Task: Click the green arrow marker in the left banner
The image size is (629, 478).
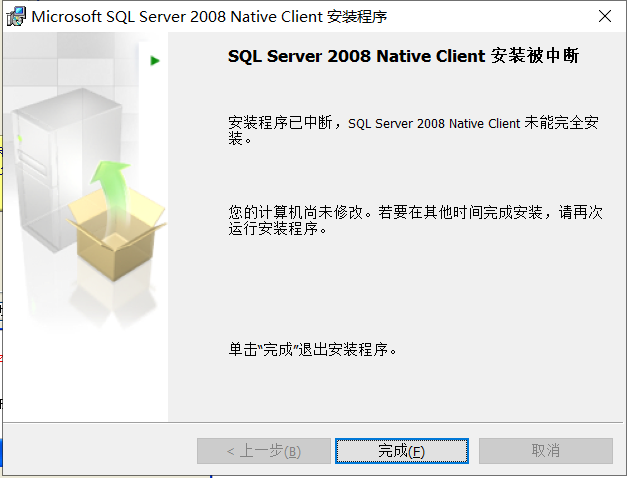Action: tap(155, 61)
